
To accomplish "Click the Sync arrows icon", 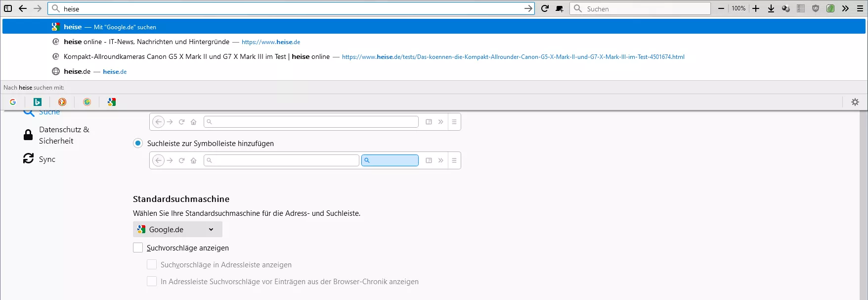I will pos(28,158).
